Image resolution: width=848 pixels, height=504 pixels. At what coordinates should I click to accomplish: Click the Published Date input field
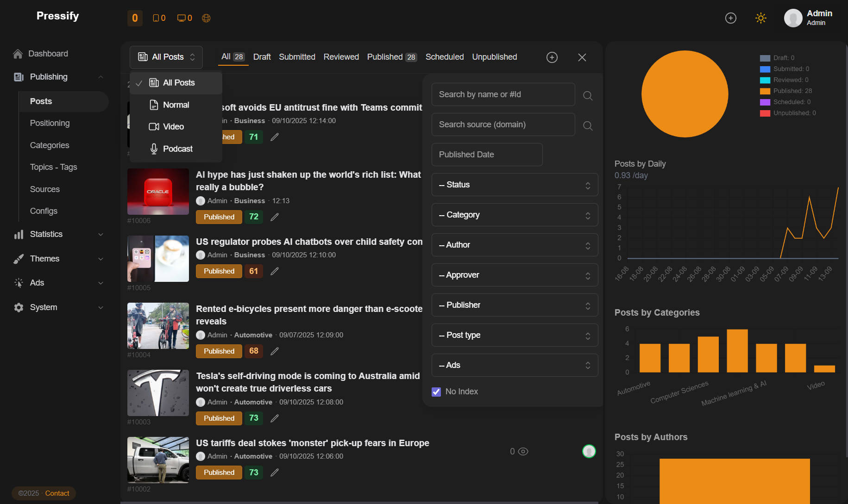487,155
